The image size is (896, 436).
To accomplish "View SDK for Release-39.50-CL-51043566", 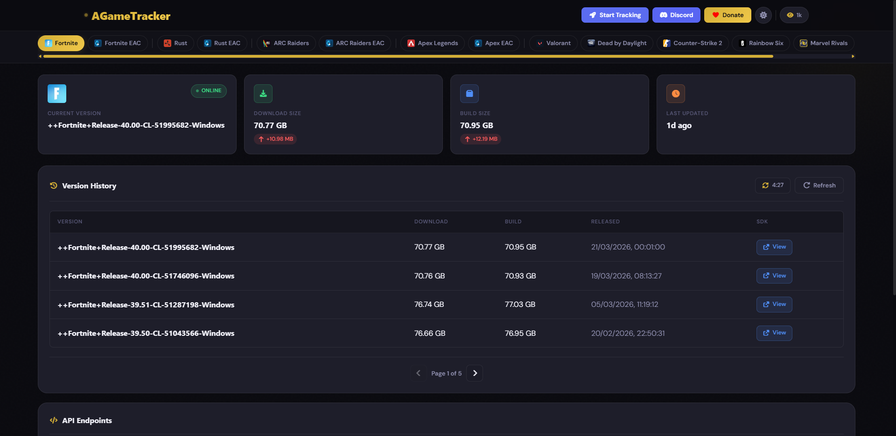I will coord(774,333).
